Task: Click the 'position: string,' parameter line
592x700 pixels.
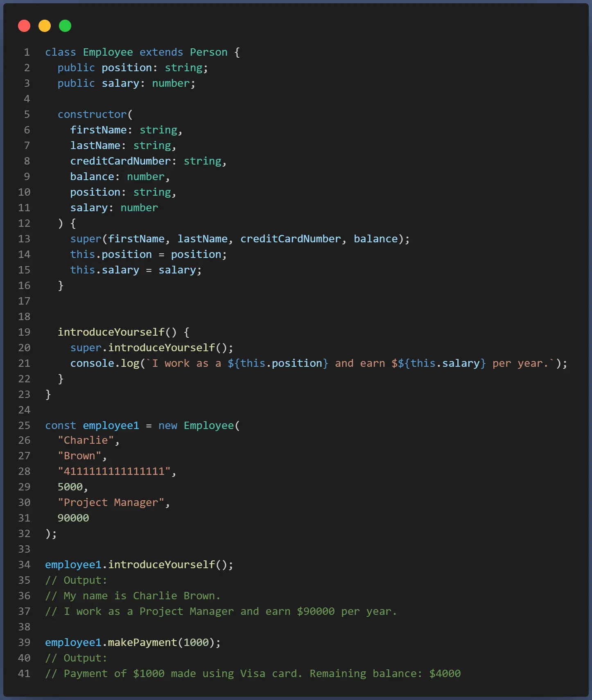Action: point(123,192)
